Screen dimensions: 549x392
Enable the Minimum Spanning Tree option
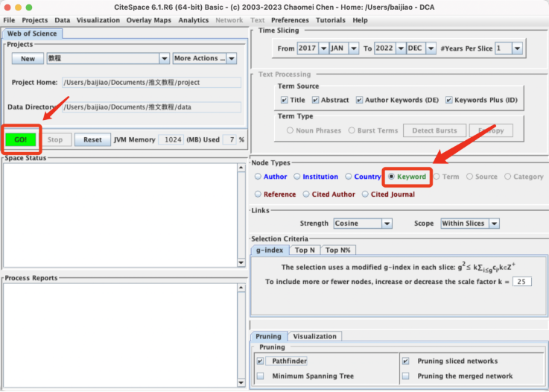pyautogui.click(x=260, y=376)
